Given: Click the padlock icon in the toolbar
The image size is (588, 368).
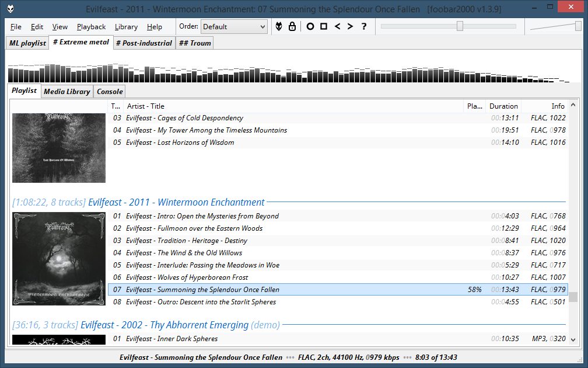Looking at the screenshot, I should point(292,26).
